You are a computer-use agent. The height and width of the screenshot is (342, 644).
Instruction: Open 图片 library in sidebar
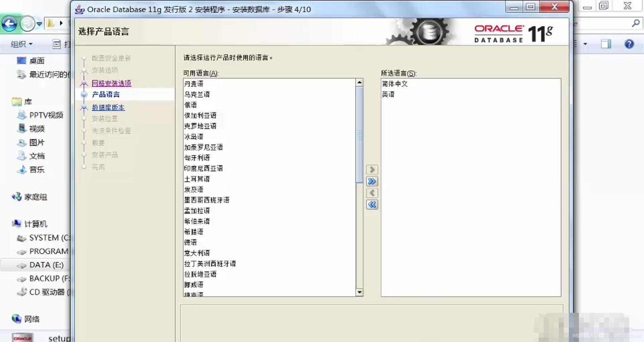pyautogui.click(x=31, y=142)
